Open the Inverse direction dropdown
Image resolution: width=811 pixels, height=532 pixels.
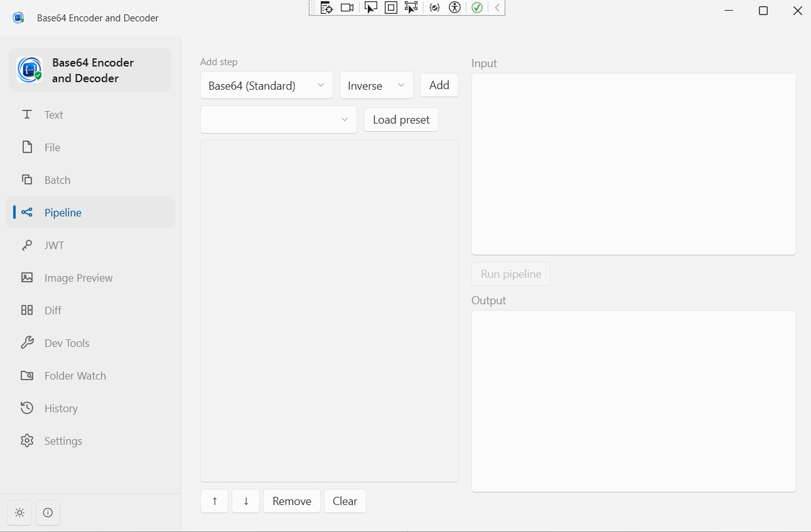(377, 85)
